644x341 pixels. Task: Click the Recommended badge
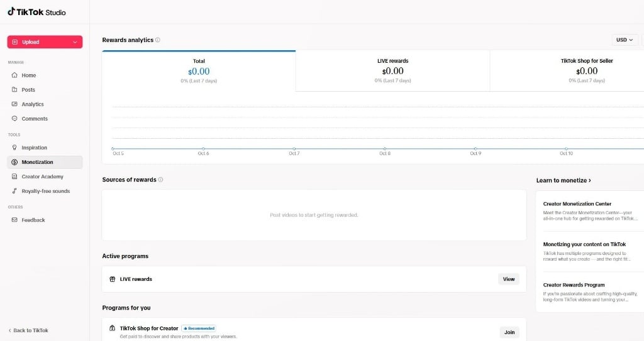[x=199, y=328]
